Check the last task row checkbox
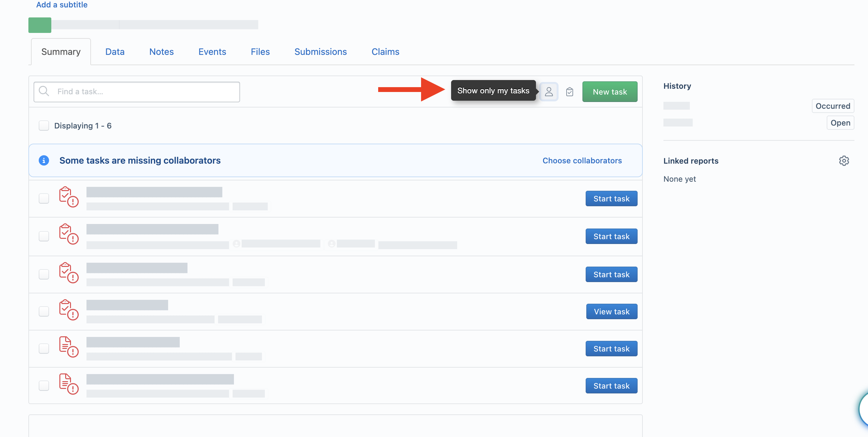The height and width of the screenshot is (437, 868). (x=44, y=385)
